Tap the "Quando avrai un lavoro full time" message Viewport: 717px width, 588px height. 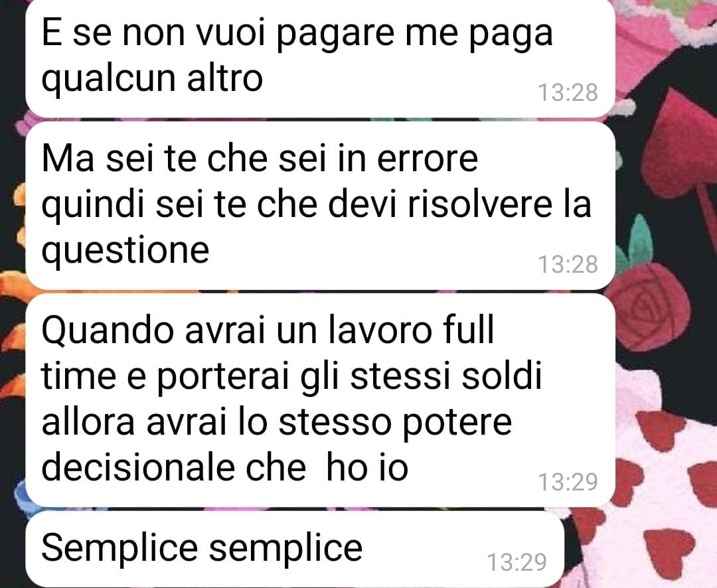coord(320,400)
